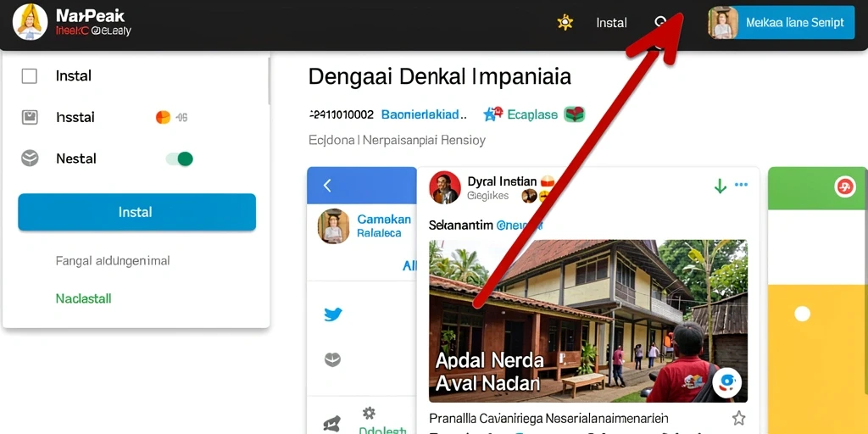This screenshot has width=868, height=434.
Task: Click the Twitter bird icon
Action: pyautogui.click(x=332, y=314)
